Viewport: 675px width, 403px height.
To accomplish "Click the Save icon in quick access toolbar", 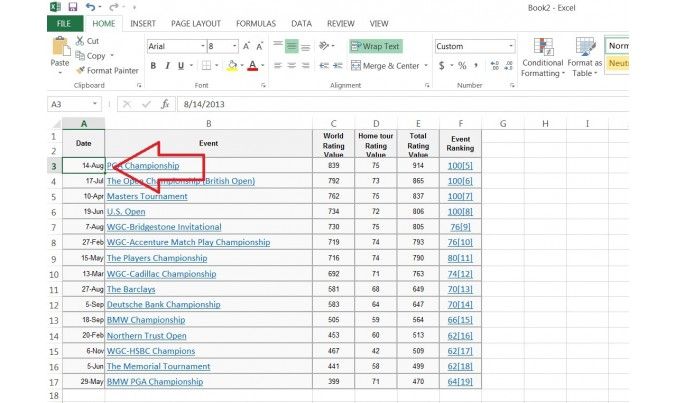I will click(72, 6).
